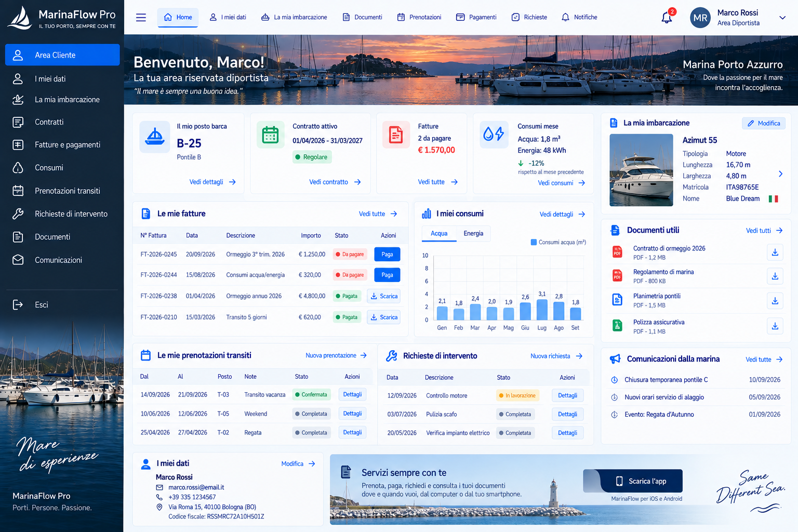Download invoice FT-2026-0238 via Scarica
Image resolution: width=798 pixels, height=532 pixels.
pyautogui.click(x=383, y=296)
